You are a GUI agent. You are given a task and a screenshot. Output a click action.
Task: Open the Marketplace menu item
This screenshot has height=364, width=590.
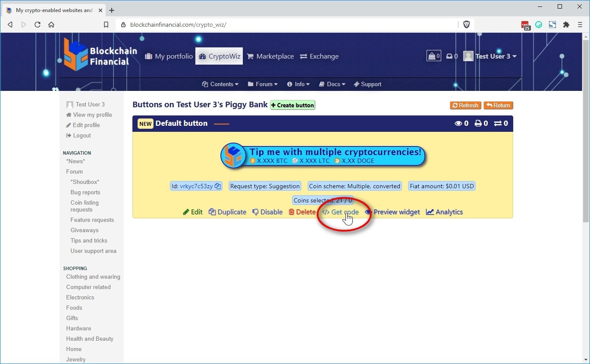pos(270,56)
